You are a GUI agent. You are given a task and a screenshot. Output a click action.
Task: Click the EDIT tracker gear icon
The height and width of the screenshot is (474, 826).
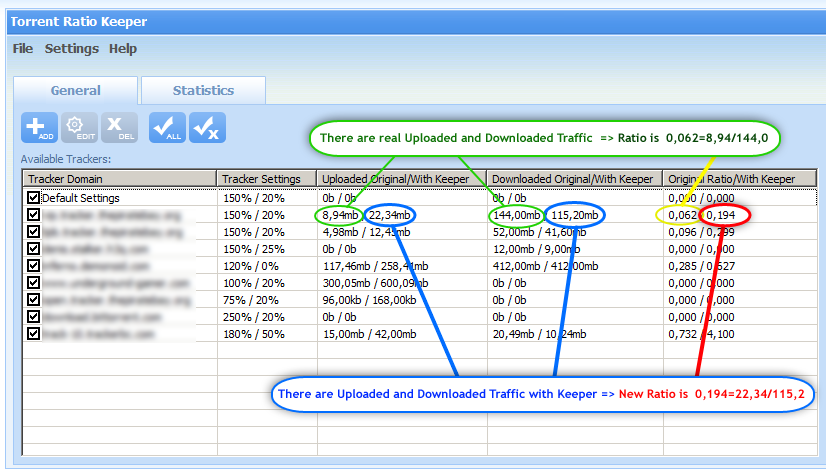point(80,127)
